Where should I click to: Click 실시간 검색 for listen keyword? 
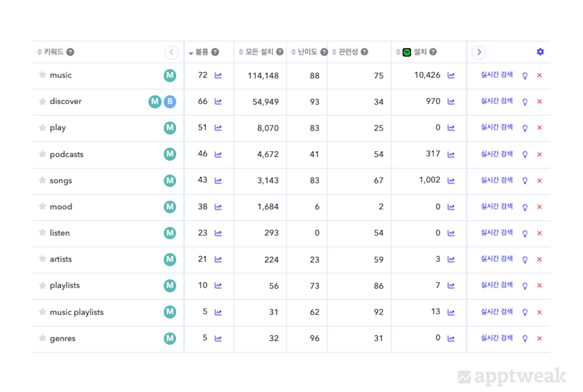coord(496,232)
